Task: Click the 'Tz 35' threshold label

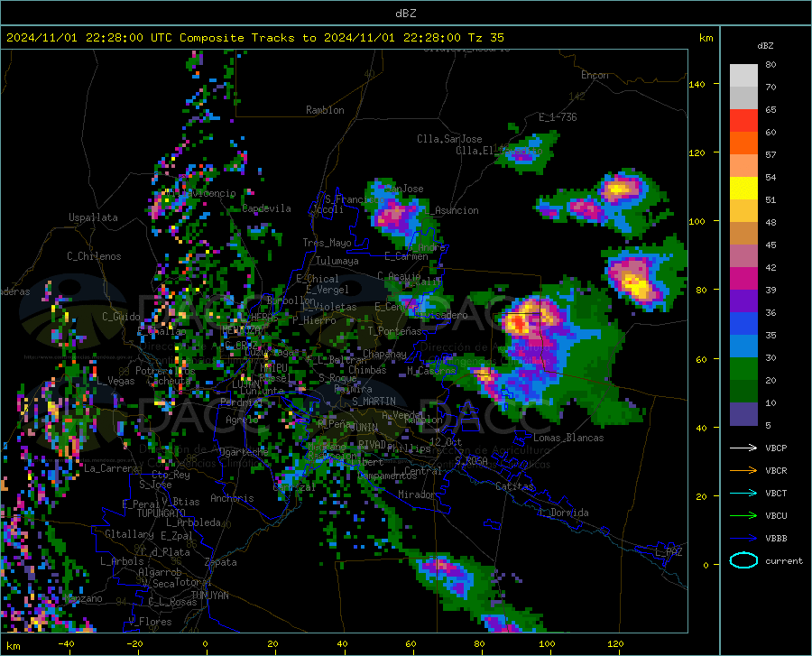Action: coord(485,38)
